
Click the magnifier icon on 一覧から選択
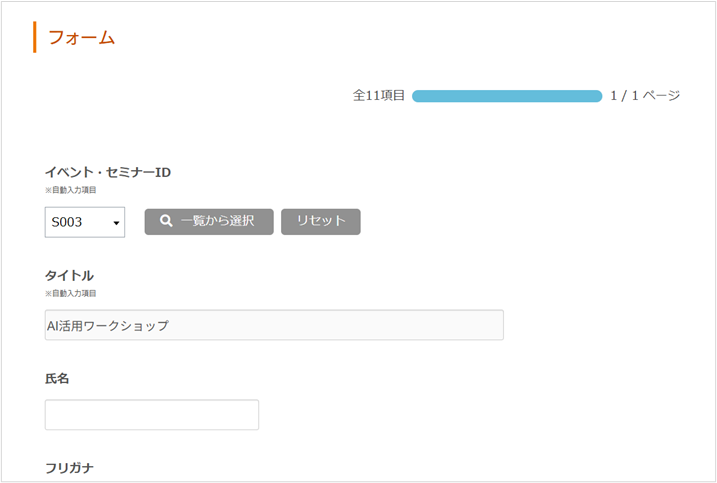167,221
